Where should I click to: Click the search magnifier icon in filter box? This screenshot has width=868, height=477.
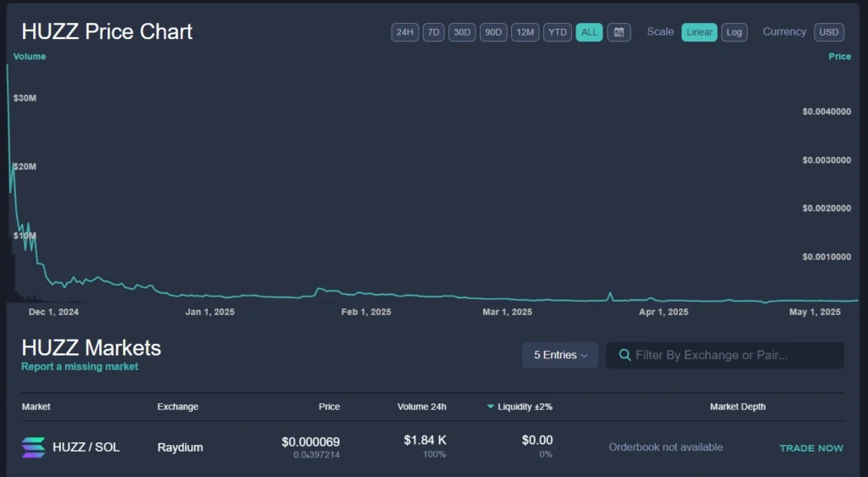[625, 355]
